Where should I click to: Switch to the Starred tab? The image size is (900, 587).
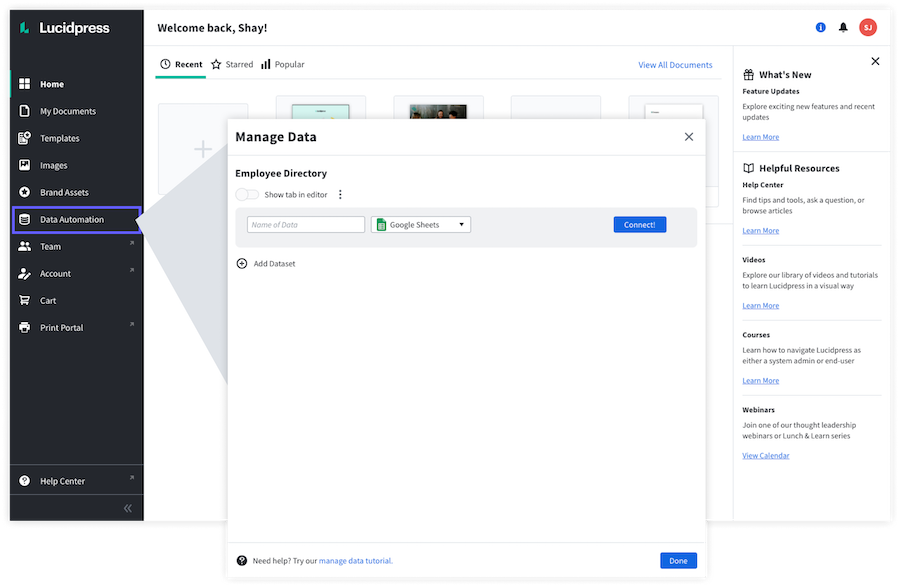point(232,64)
